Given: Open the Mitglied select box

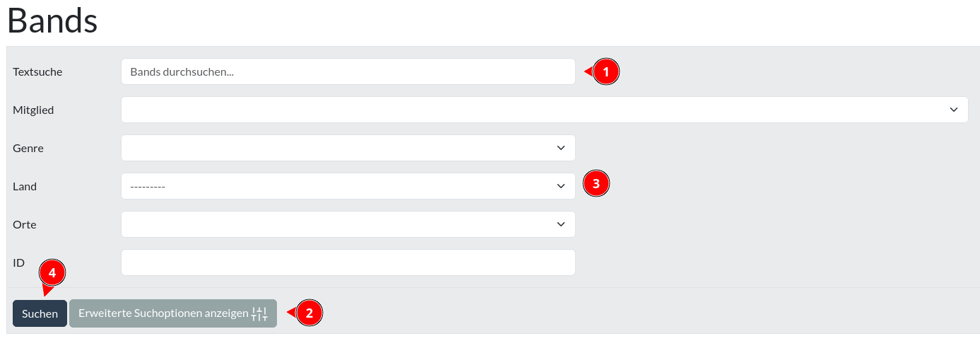Looking at the screenshot, I should point(545,110).
